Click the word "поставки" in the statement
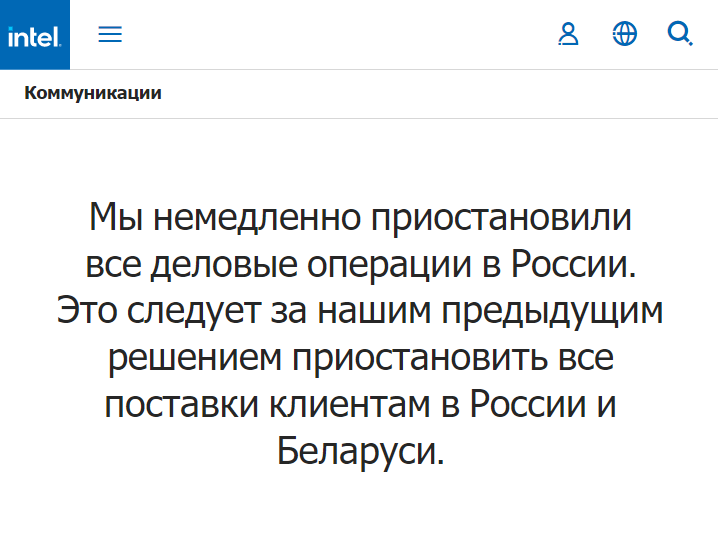 [176, 406]
